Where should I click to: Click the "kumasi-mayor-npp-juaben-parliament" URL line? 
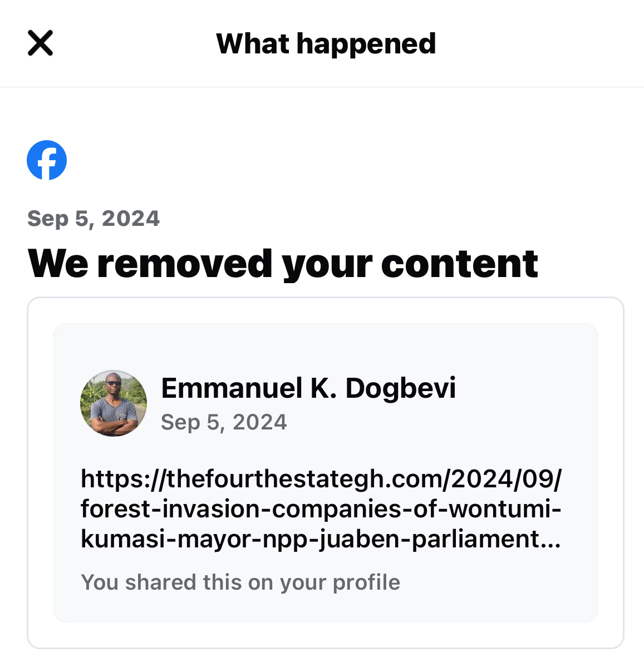click(x=310, y=539)
